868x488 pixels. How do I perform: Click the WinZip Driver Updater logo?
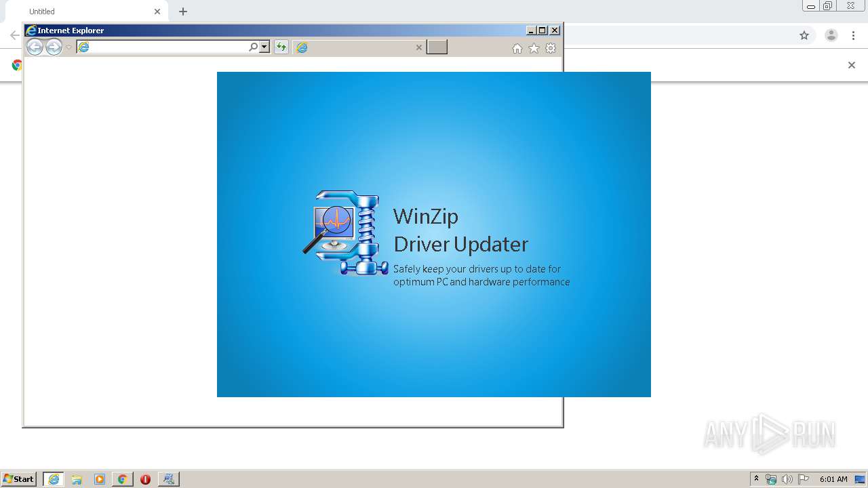tap(346, 232)
